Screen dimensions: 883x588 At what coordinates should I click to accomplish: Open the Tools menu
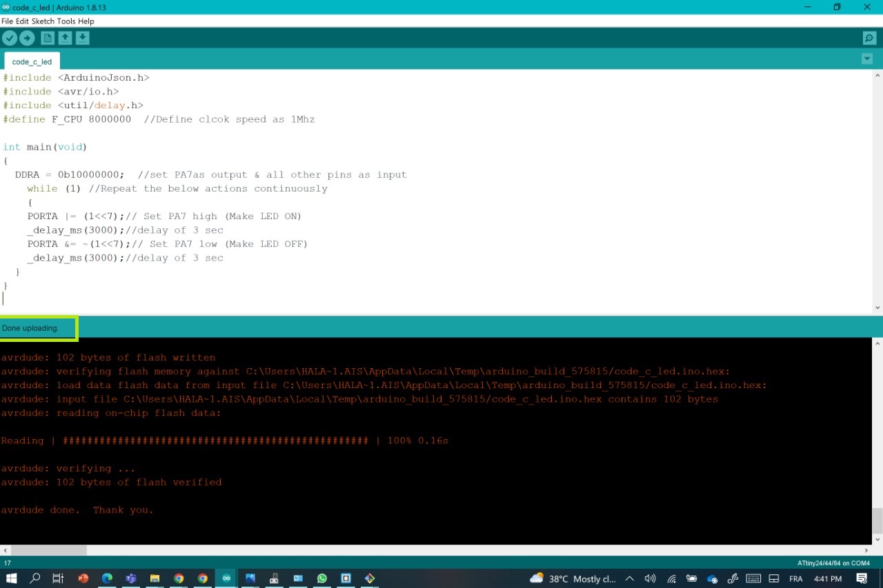(x=66, y=21)
